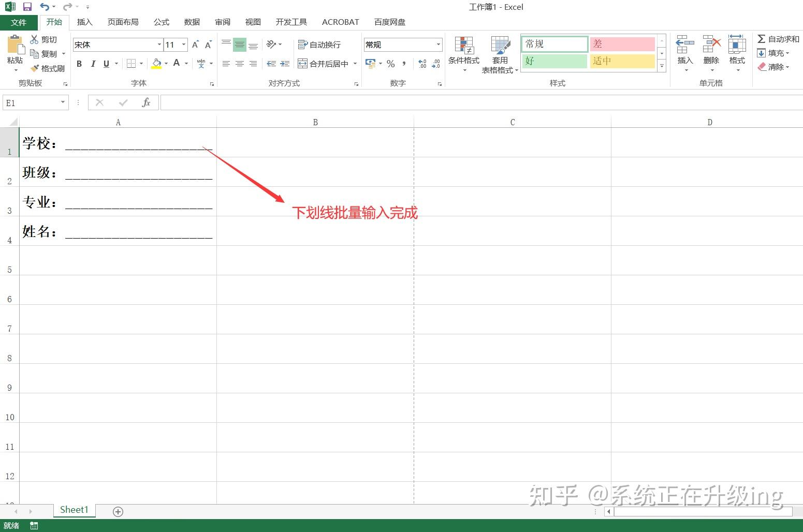This screenshot has width=803, height=532.
Task: Open Format as Table (套用表格格式)
Action: (500, 55)
